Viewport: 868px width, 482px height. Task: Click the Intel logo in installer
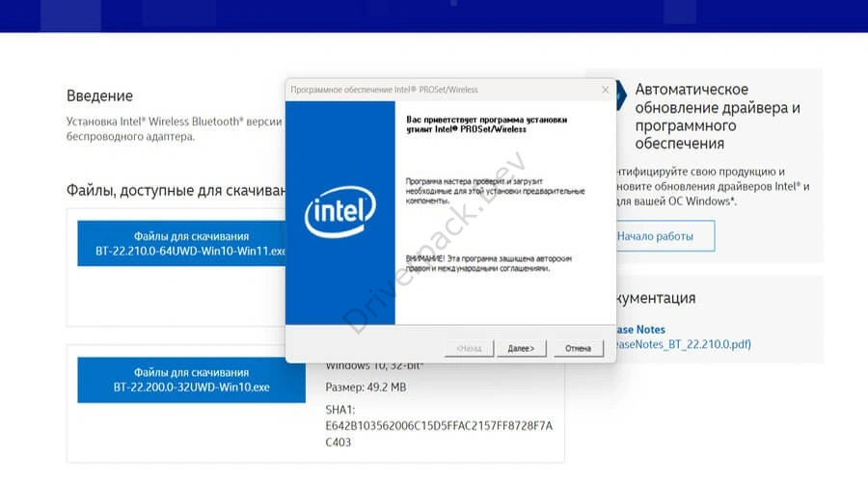pyautogui.click(x=339, y=212)
